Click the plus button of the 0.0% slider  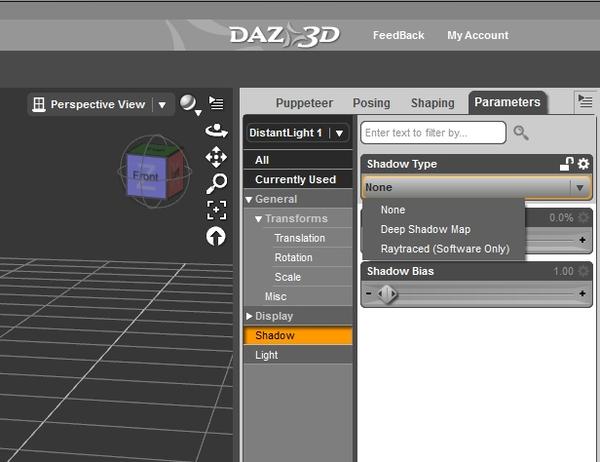[x=582, y=240]
